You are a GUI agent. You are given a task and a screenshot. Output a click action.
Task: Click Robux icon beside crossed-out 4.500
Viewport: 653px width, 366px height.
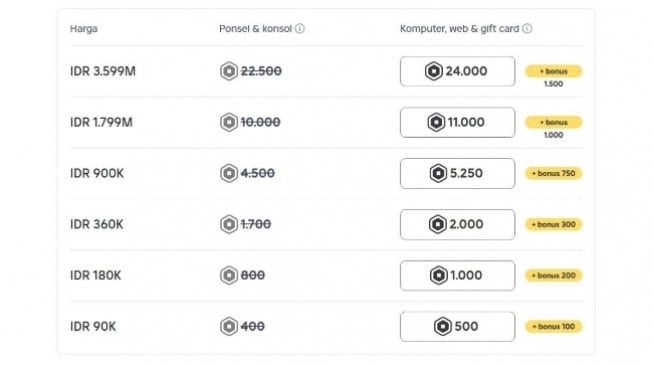tap(229, 173)
